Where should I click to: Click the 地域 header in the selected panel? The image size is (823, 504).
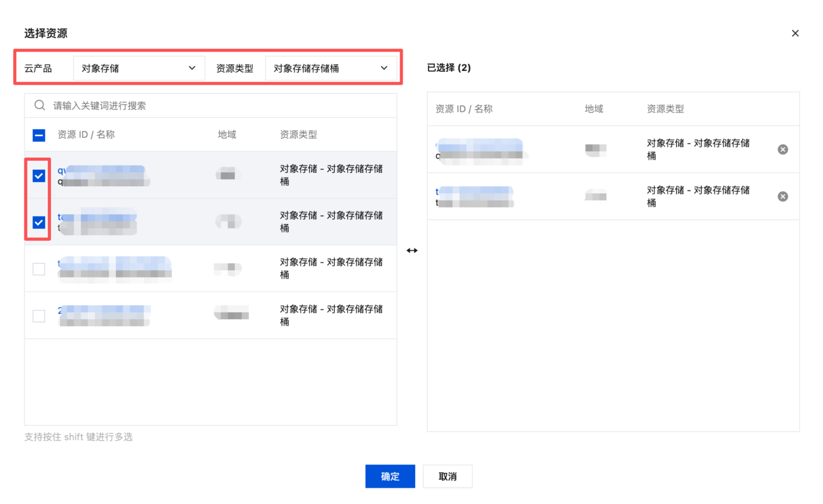pos(594,109)
